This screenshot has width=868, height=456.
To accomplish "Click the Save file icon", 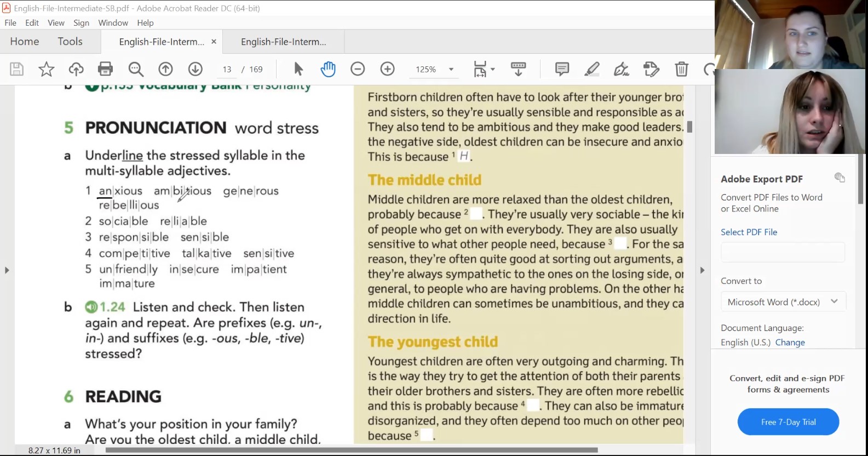I will pos(16,69).
